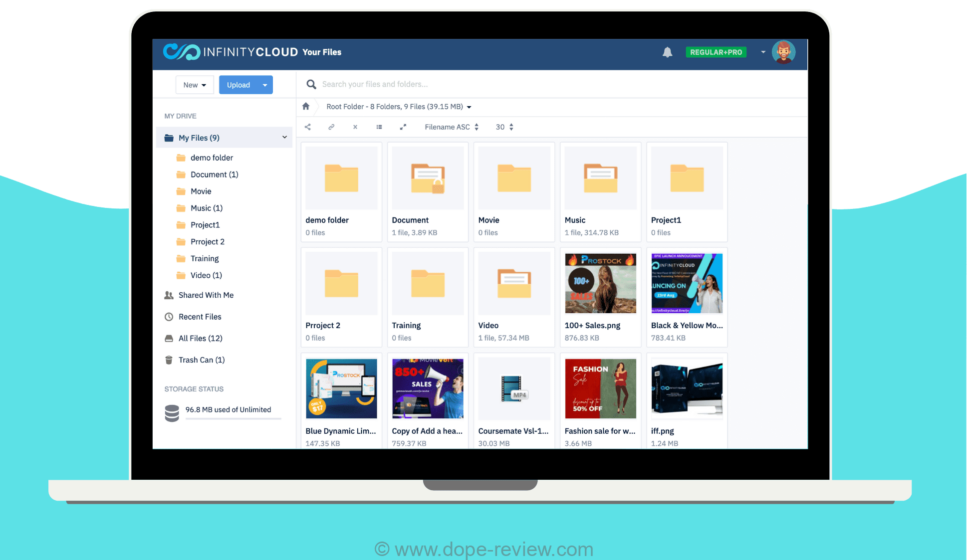The height and width of the screenshot is (560, 969).
Task: Click the share icon in toolbar
Action: [308, 127]
